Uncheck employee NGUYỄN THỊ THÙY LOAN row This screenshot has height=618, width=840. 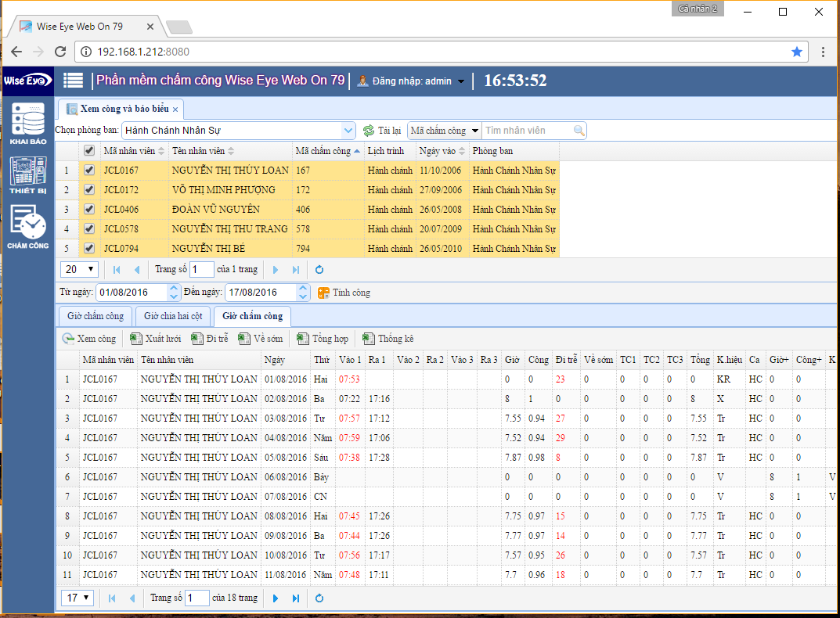[x=89, y=170]
